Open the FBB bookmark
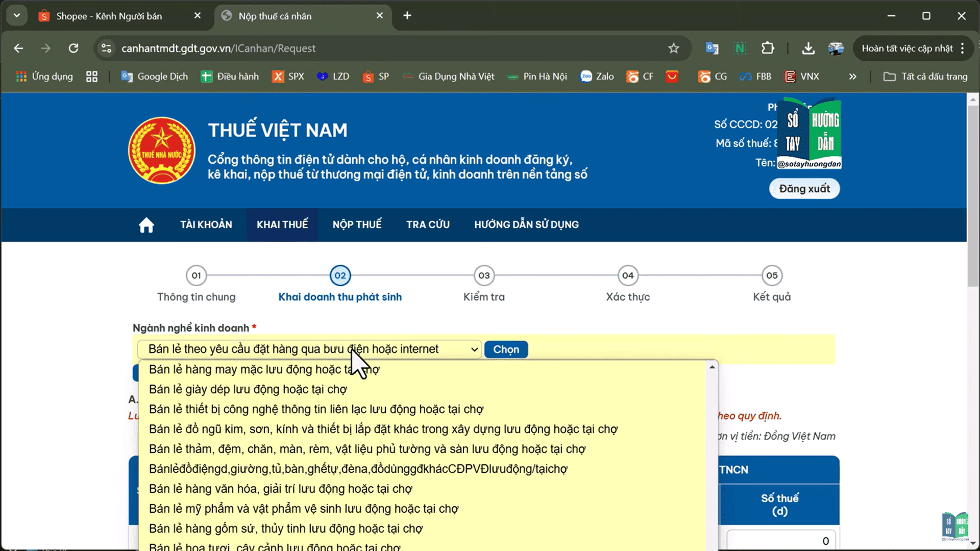The width and height of the screenshot is (980, 551). pyautogui.click(x=755, y=77)
